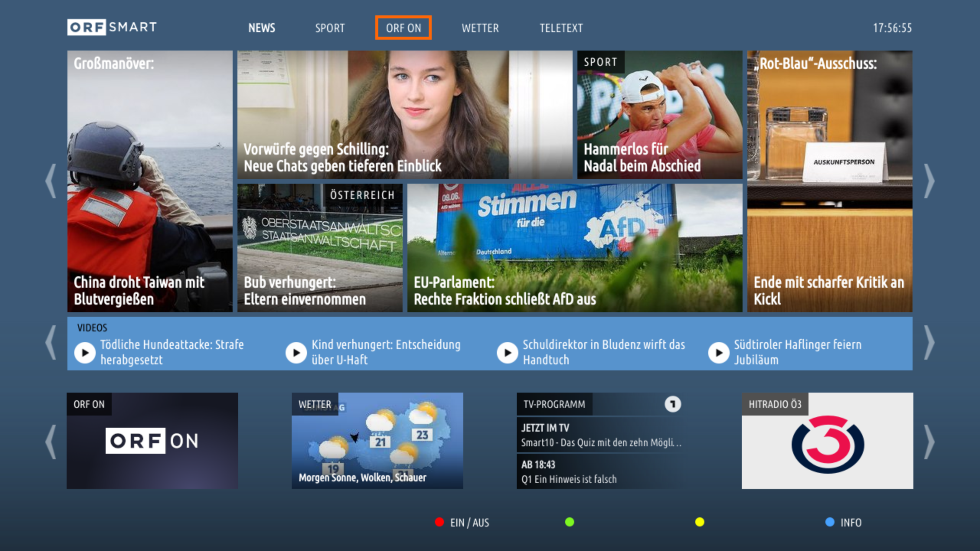Switch to the WETTER tab

pos(480,28)
